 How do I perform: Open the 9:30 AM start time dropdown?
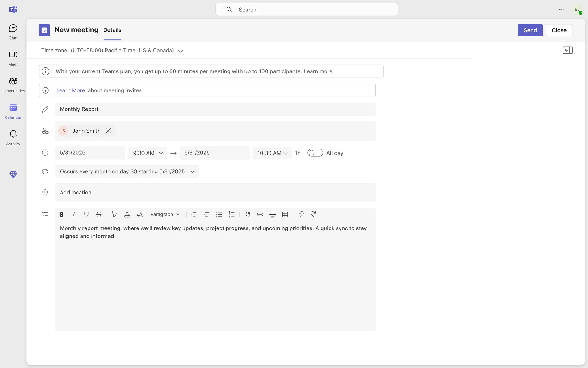148,153
